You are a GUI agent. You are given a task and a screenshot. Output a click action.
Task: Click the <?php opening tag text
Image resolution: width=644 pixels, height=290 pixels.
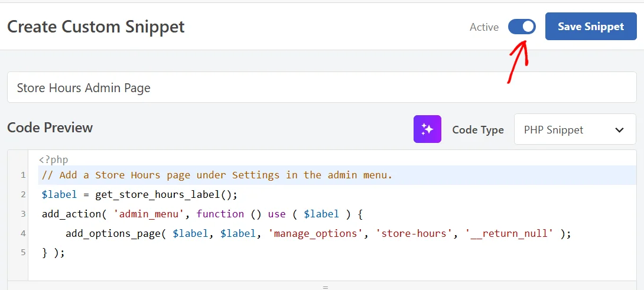click(53, 160)
